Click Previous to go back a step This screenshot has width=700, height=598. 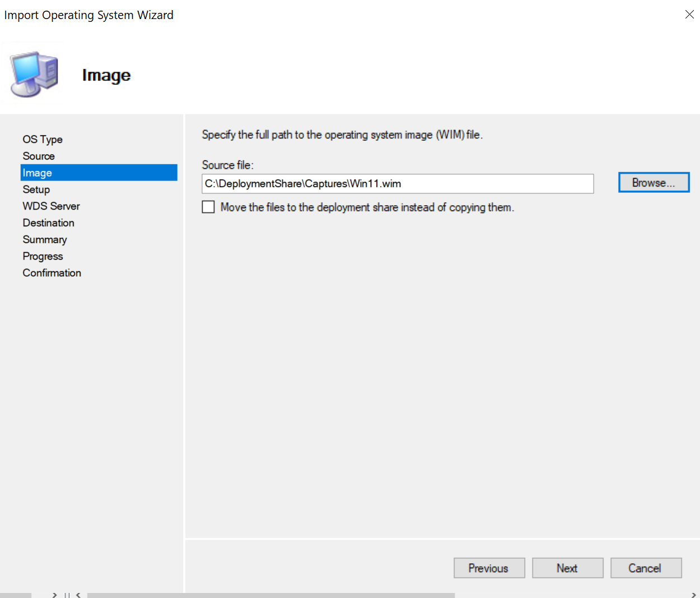(x=489, y=568)
